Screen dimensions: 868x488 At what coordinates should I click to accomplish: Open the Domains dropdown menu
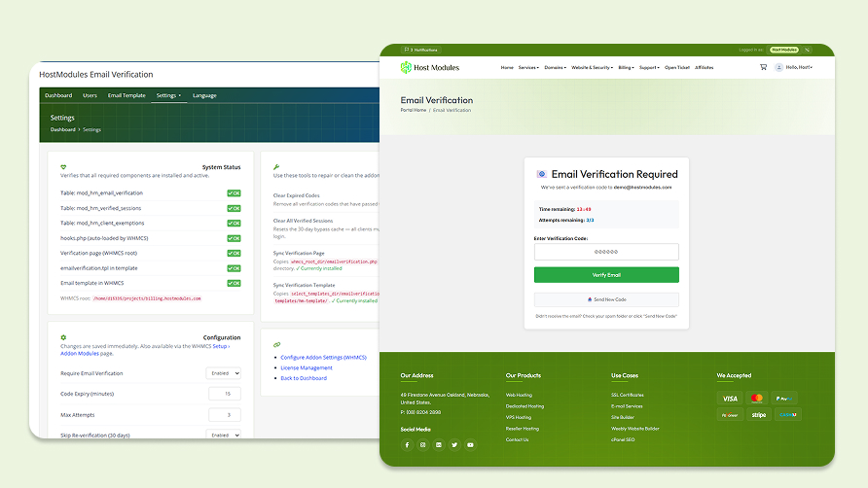pyautogui.click(x=555, y=67)
